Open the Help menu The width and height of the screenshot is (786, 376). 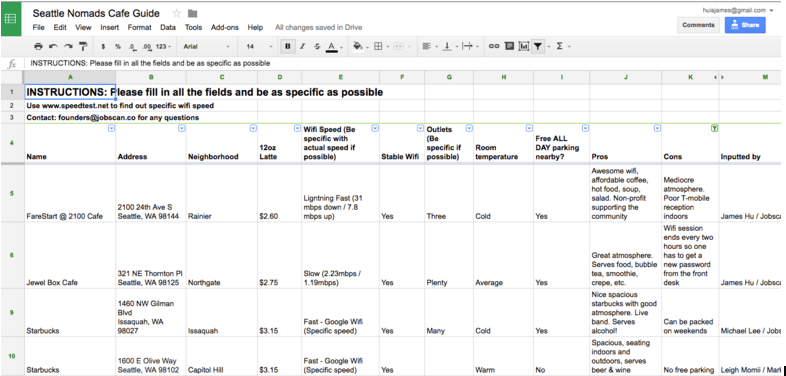pyautogui.click(x=255, y=28)
